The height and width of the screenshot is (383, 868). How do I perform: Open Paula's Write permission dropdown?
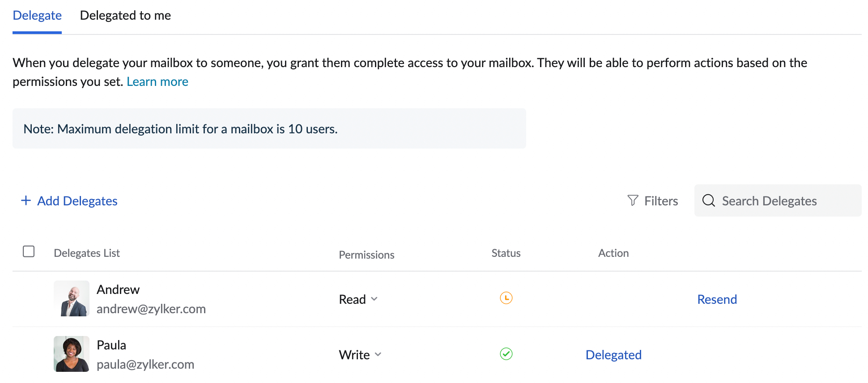[360, 355]
